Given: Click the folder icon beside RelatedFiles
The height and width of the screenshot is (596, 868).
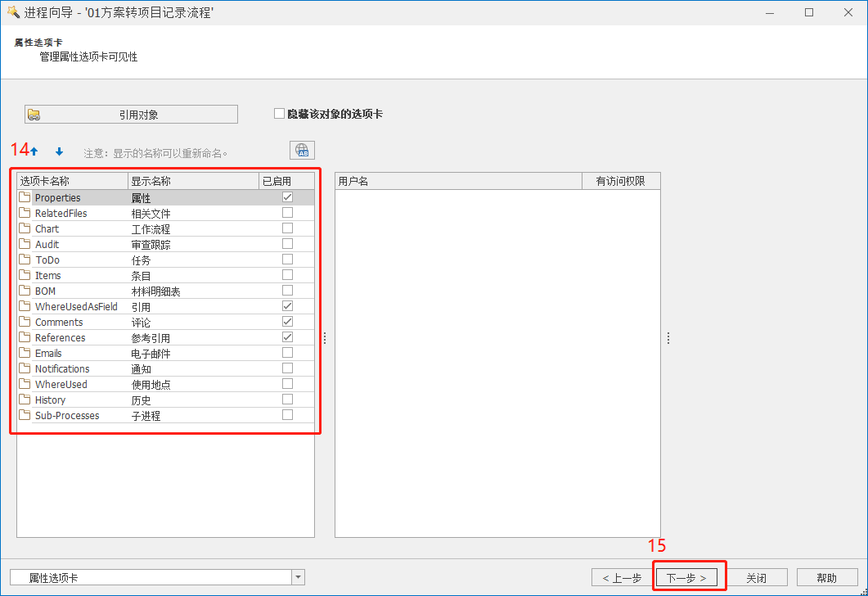Looking at the screenshot, I should [25, 214].
